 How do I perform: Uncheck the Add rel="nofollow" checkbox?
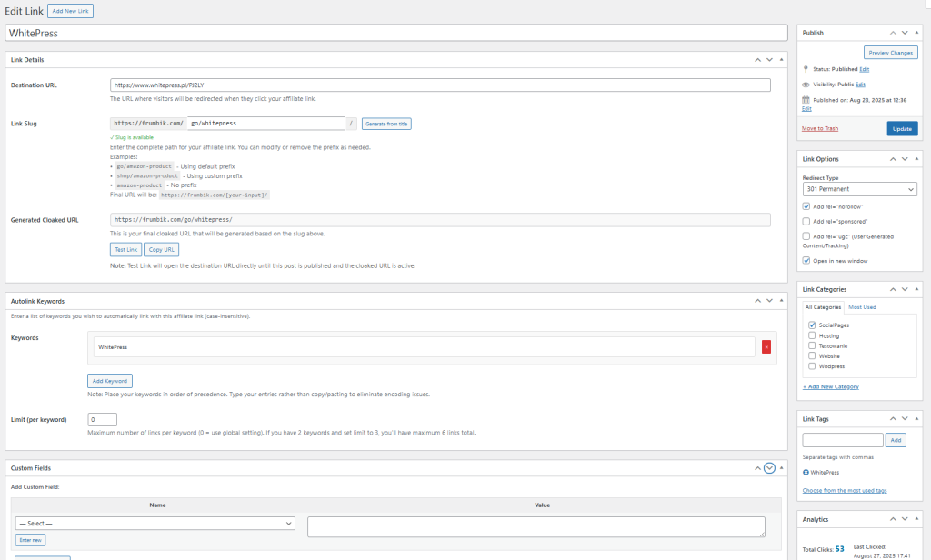click(806, 206)
